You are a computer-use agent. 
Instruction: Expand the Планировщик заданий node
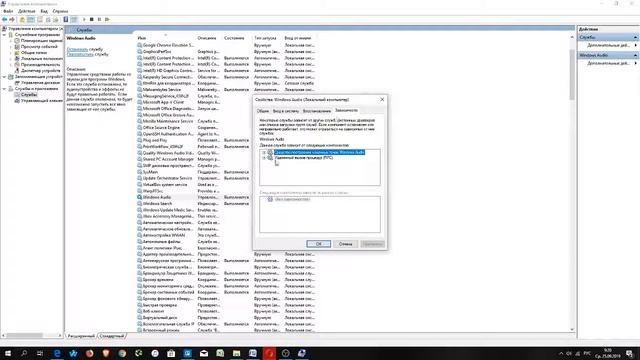pyautogui.click(x=11, y=41)
